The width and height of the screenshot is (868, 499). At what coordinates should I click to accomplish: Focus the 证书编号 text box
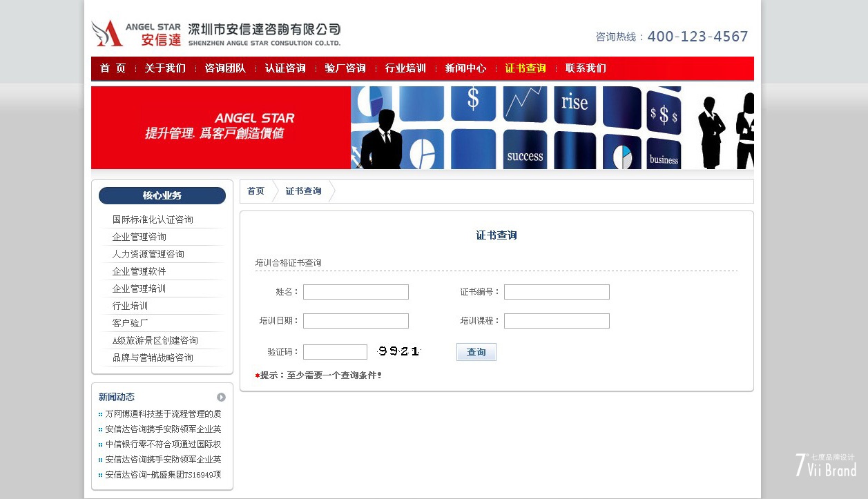tap(557, 292)
